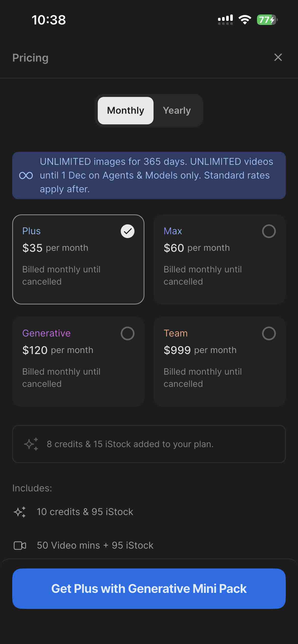This screenshot has width=298, height=644.
Task: Tap the sparkle icon beside added credits notice
Action: (31, 444)
